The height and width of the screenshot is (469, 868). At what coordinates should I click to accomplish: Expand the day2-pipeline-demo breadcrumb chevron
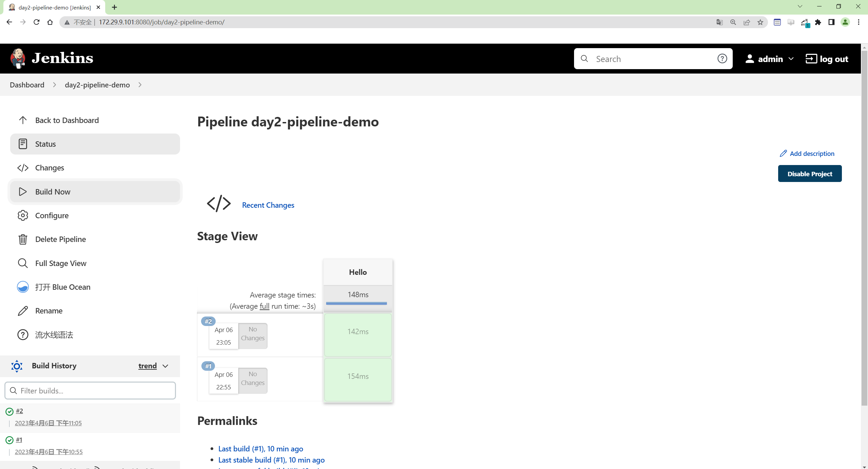pyautogui.click(x=140, y=85)
